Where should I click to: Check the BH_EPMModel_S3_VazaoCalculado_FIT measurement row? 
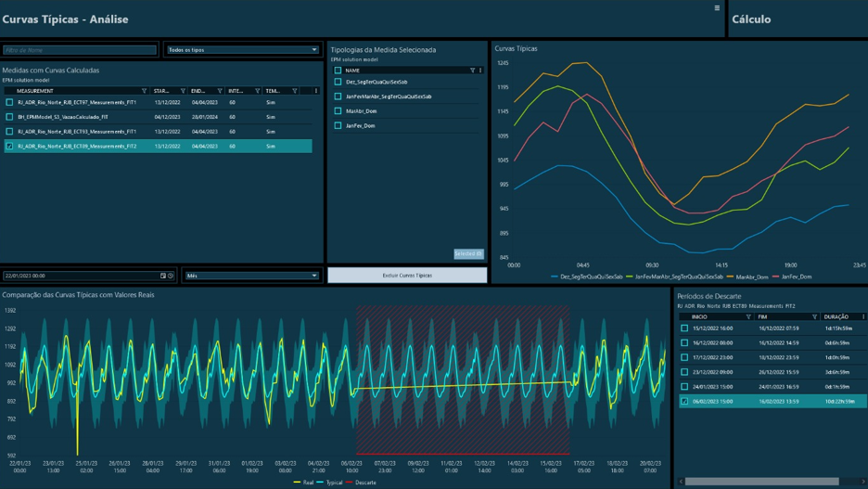(x=10, y=117)
